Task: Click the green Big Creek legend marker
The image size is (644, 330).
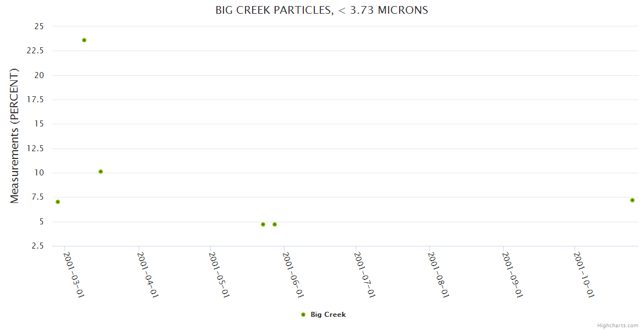Action: point(303,315)
